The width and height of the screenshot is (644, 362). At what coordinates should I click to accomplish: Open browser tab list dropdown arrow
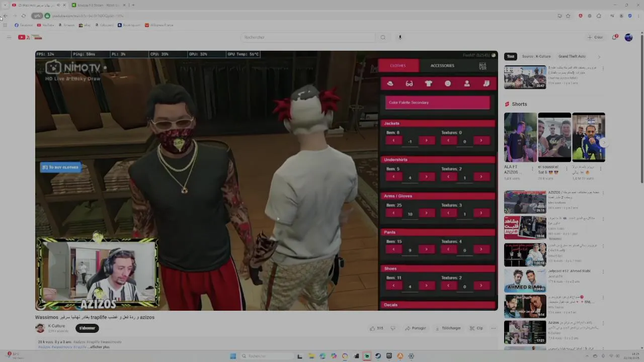pyautogui.click(x=6, y=5)
